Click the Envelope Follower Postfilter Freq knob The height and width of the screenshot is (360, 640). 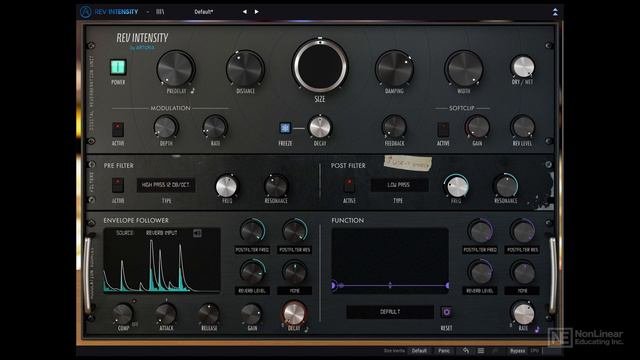(x=252, y=231)
